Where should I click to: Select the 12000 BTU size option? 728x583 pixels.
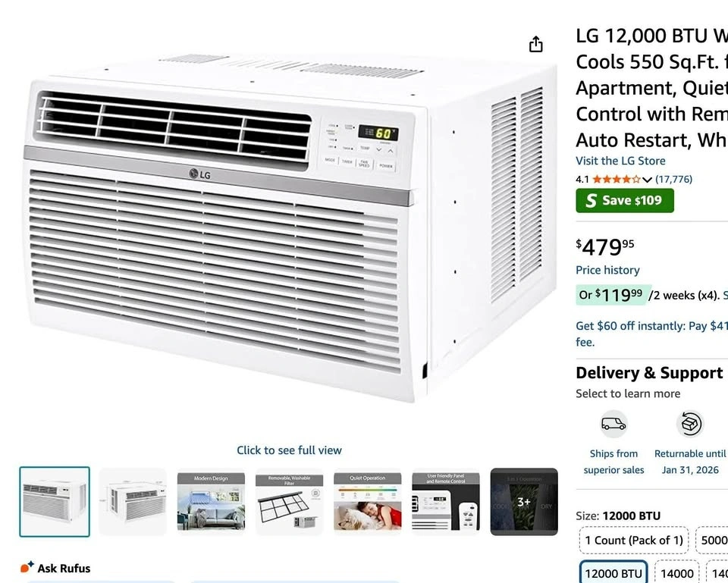pyautogui.click(x=613, y=573)
